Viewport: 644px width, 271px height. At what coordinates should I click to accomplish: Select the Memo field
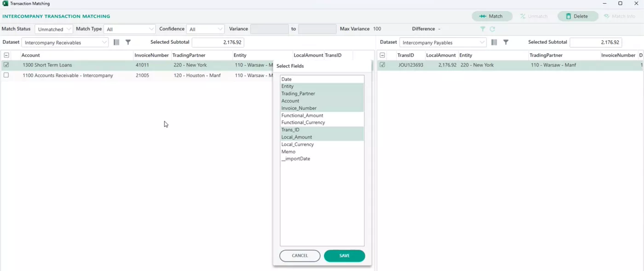click(322, 152)
